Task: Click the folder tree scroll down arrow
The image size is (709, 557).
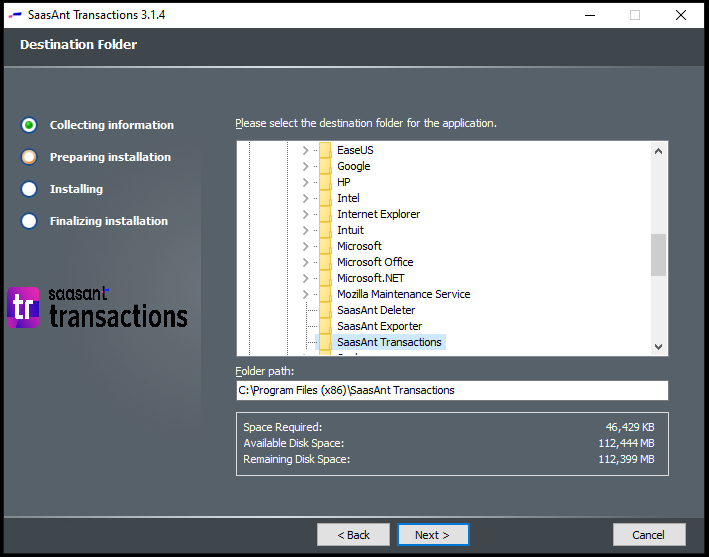Action: [x=658, y=347]
